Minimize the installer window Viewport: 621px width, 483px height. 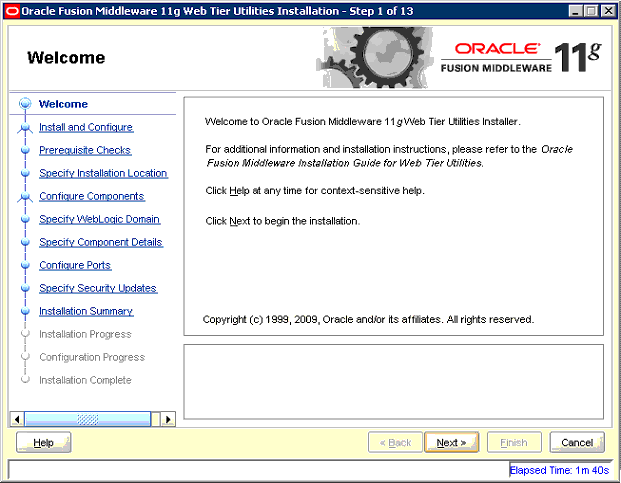click(x=575, y=11)
